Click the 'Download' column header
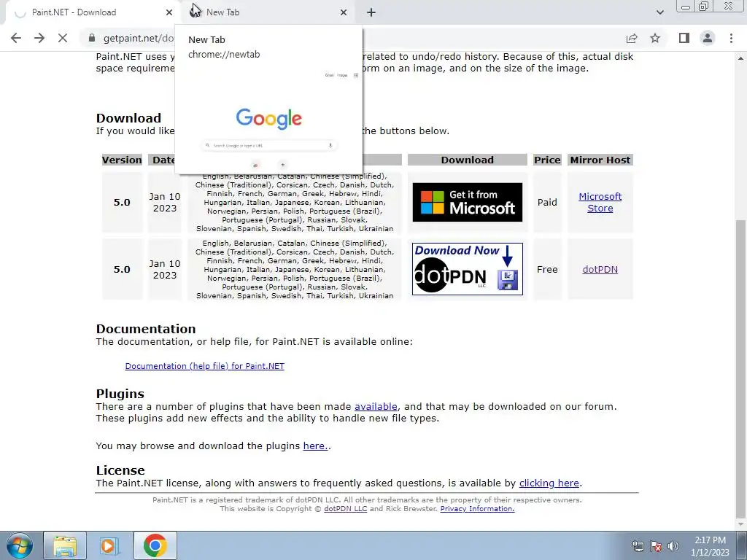Viewport: 747px width, 560px height. [x=468, y=160]
